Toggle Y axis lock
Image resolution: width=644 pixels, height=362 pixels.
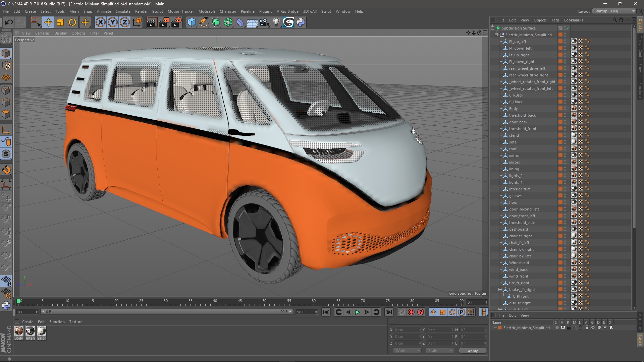pos(113,22)
